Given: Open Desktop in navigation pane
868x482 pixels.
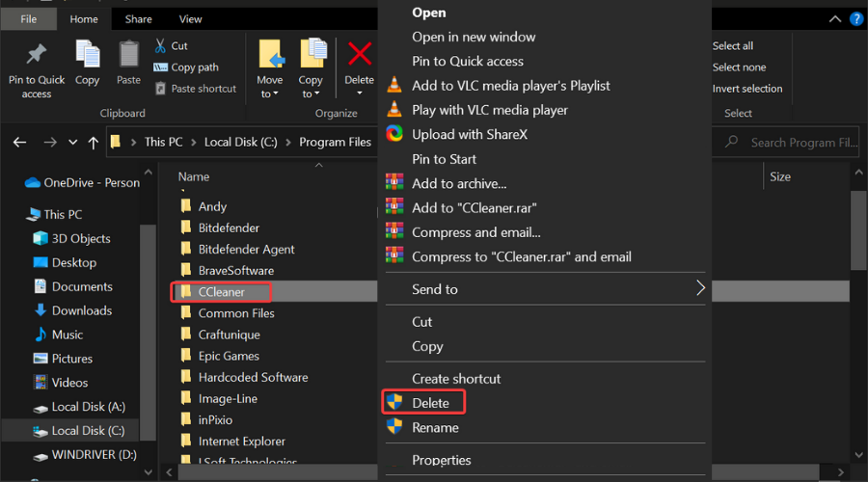Looking at the screenshot, I should pyautogui.click(x=65, y=262).
